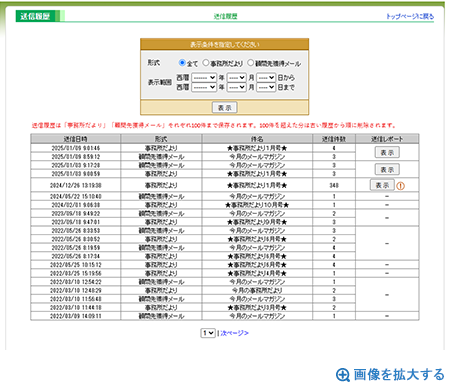450x386 pixels.
Task: Click subject ★事務所だより9月号★
Action: point(257,222)
